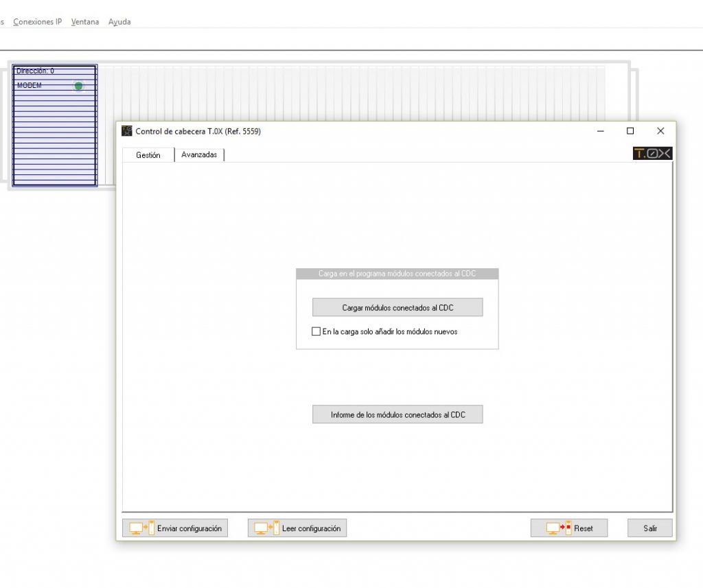Click the green status LED on MODEM

tap(79, 85)
